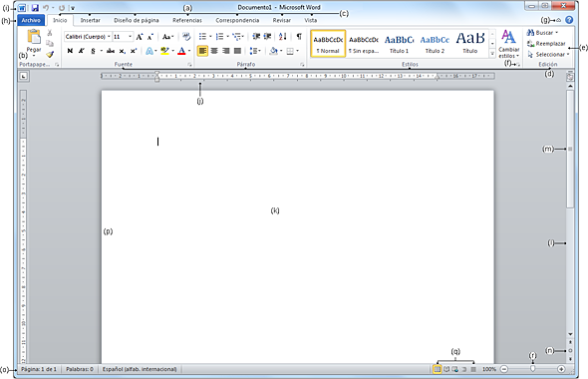
Task: Click the Cut scissors icon
Action: [x=50, y=33]
